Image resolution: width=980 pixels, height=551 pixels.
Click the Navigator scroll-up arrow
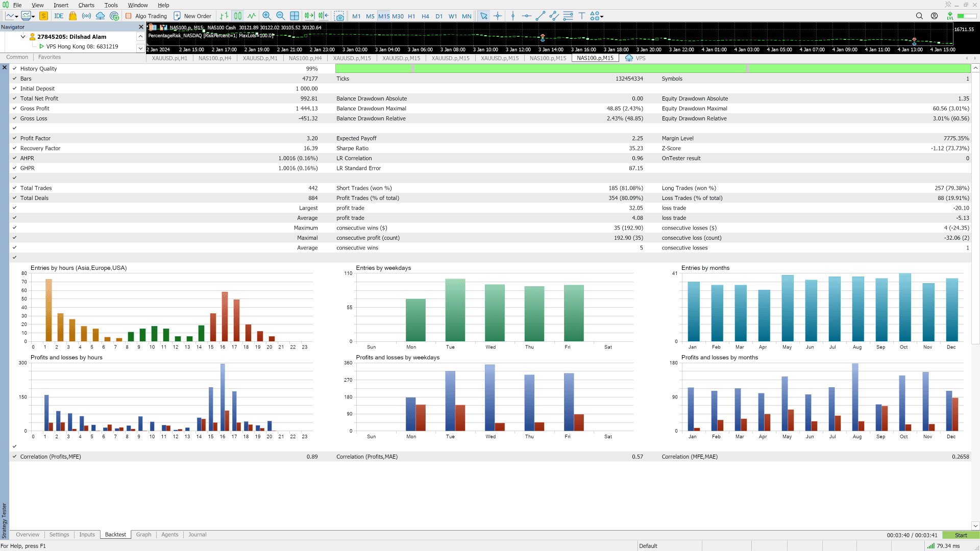pyautogui.click(x=140, y=36)
